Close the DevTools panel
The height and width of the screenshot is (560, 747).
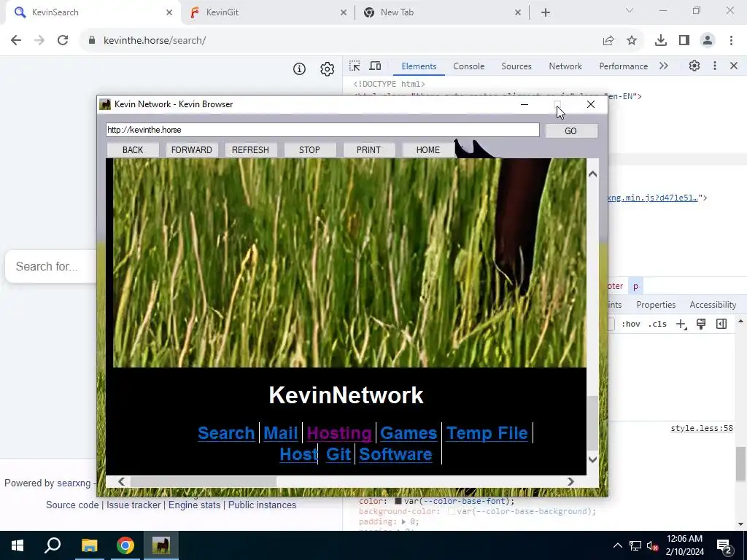(734, 66)
